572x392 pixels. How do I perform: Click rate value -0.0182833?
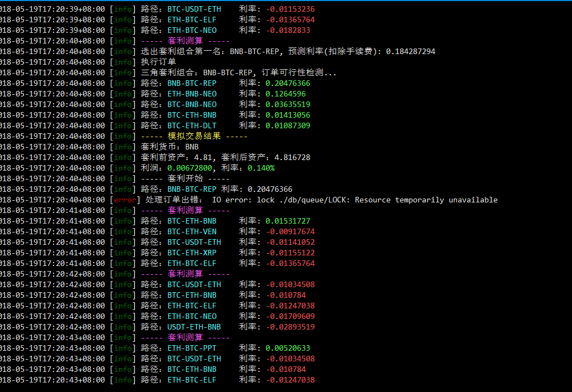(288, 30)
